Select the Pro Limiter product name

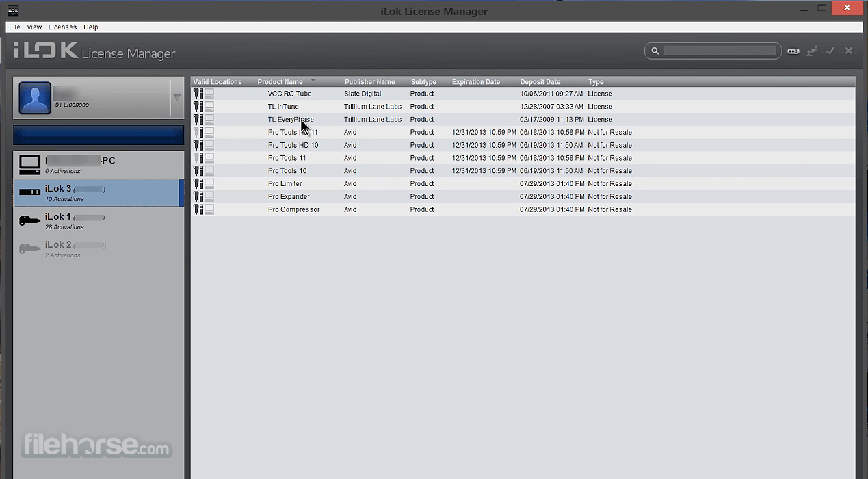pyautogui.click(x=285, y=183)
